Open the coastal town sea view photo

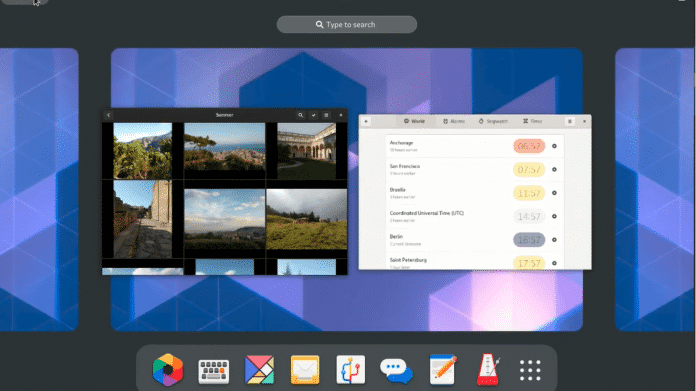coord(224,147)
